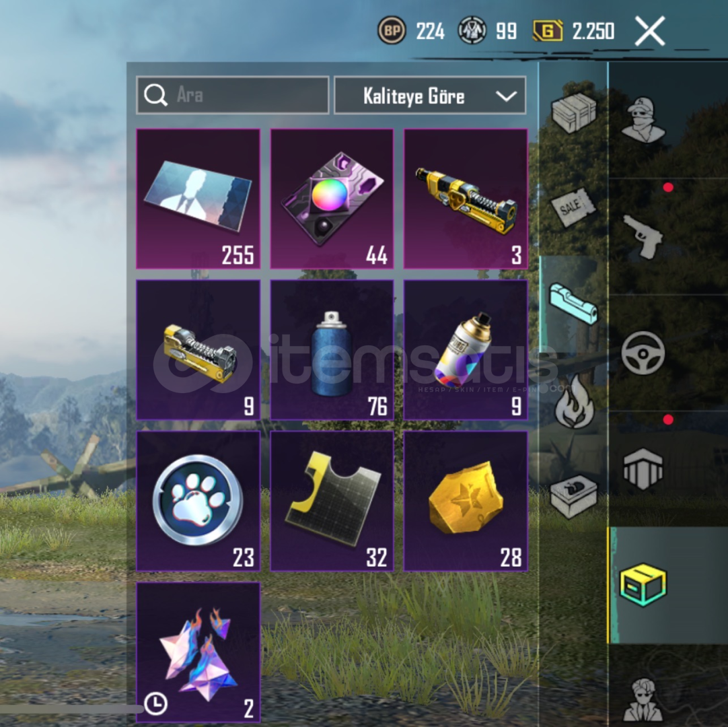Select the flame icon tab
Screen dimensions: 728x727
tap(574, 401)
